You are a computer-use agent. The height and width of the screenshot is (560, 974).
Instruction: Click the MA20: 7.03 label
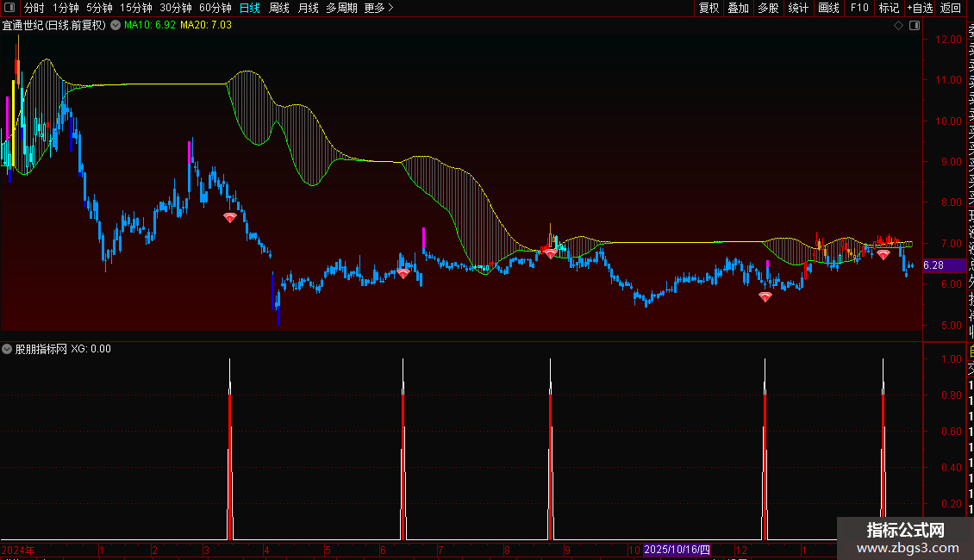pos(206,25)
